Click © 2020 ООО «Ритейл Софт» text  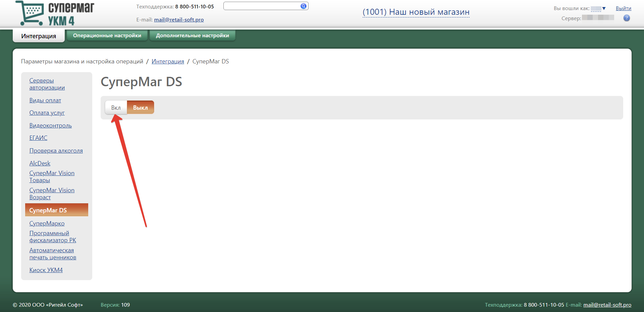click(x=48, y=305)
